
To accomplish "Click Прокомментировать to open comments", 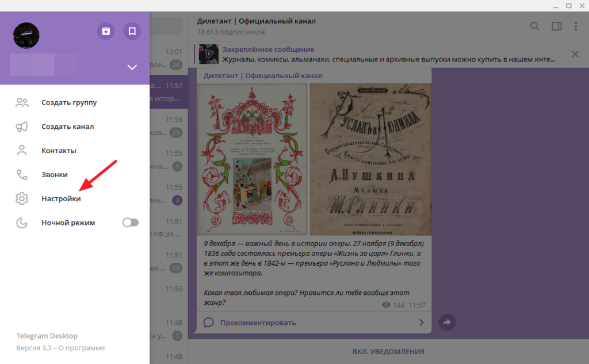I will click(258, 323).
